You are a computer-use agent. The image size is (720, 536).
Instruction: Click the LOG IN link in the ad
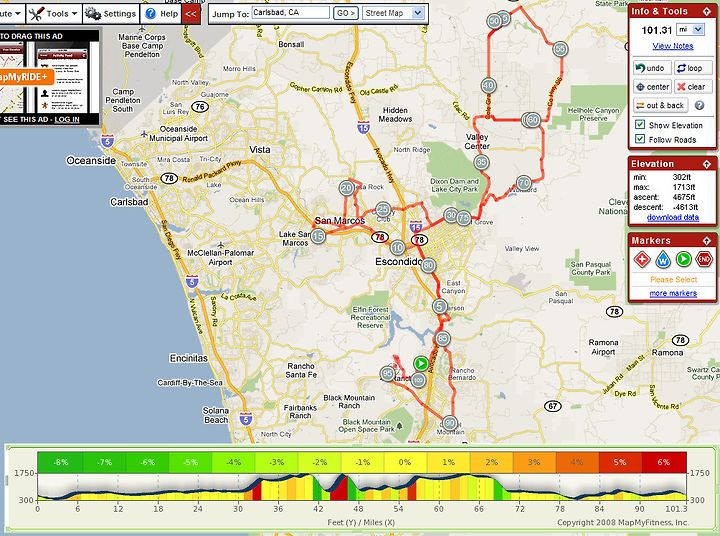tap(67, 119)
